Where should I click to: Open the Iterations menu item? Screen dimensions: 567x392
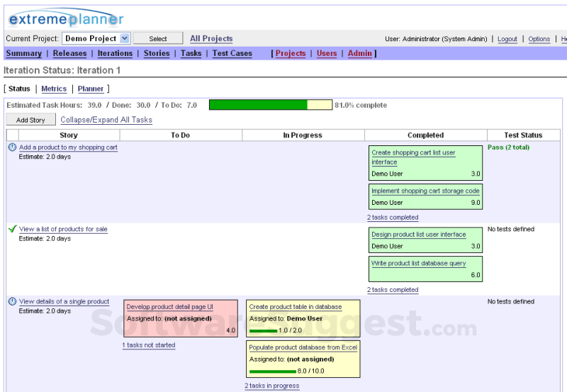(115, 53)
